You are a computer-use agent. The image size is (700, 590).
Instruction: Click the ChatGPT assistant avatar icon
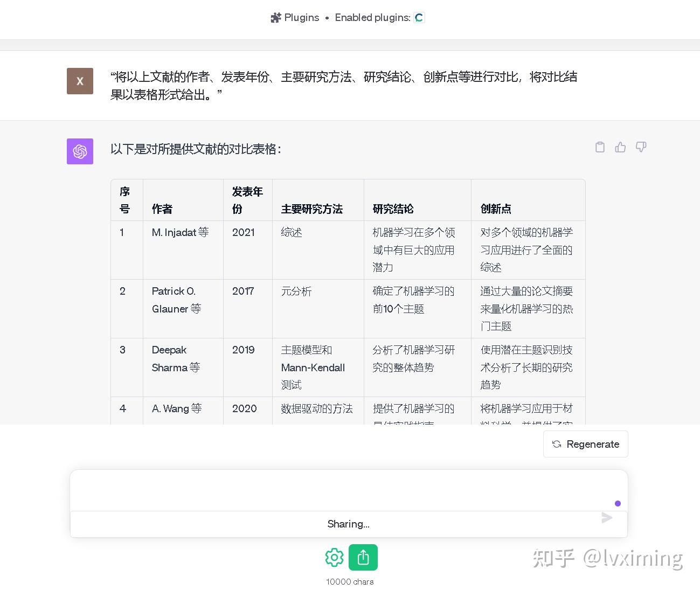80,151
